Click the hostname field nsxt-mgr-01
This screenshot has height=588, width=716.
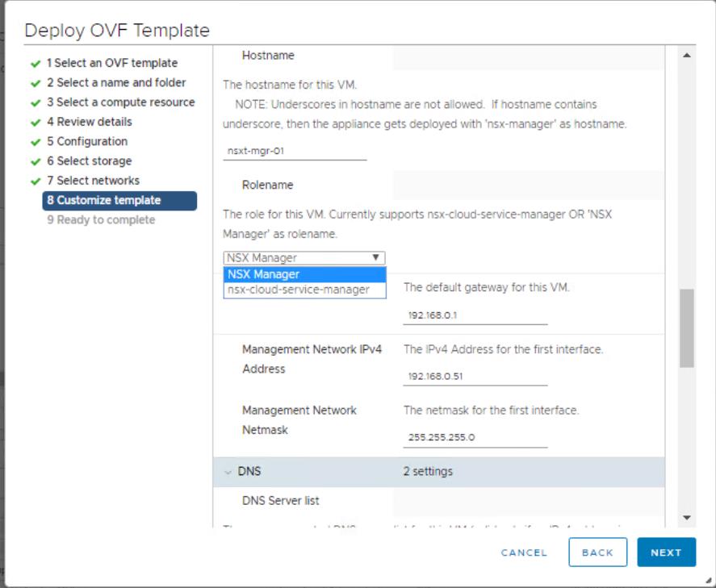(295, 151)
